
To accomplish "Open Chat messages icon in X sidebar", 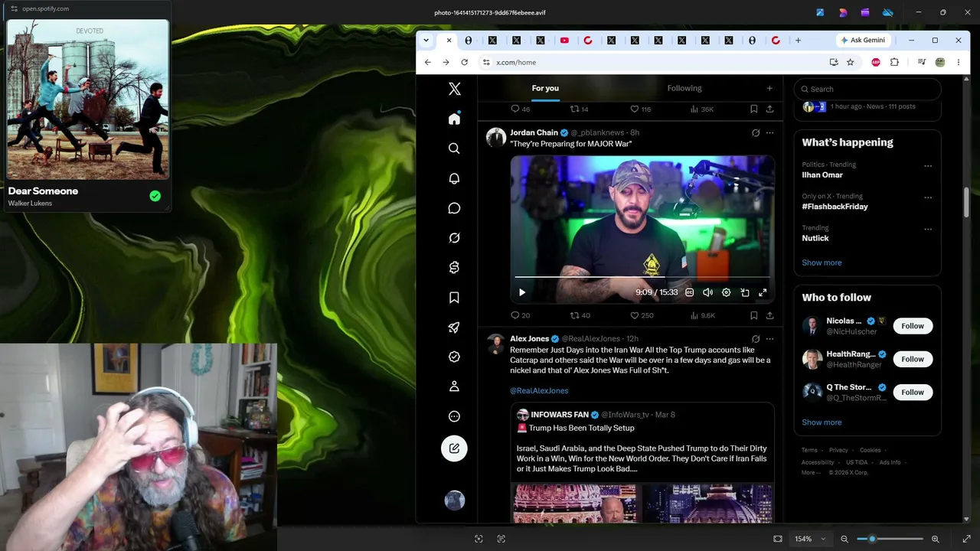I will tap(455, 208).
